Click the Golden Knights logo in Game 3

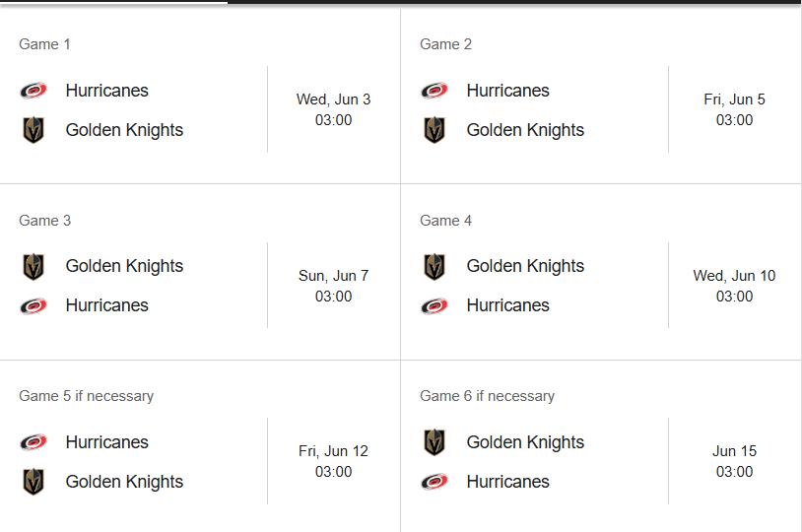click(x=33, y=267)
